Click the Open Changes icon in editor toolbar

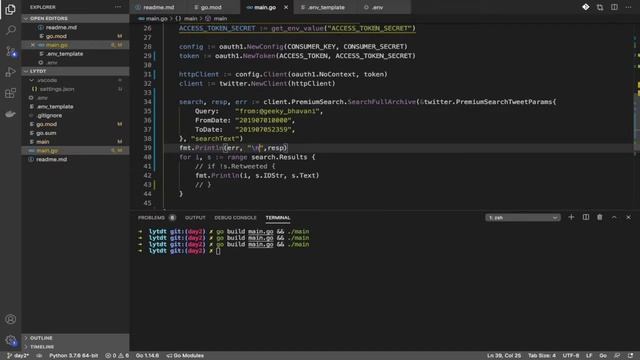tap(600, 7)
